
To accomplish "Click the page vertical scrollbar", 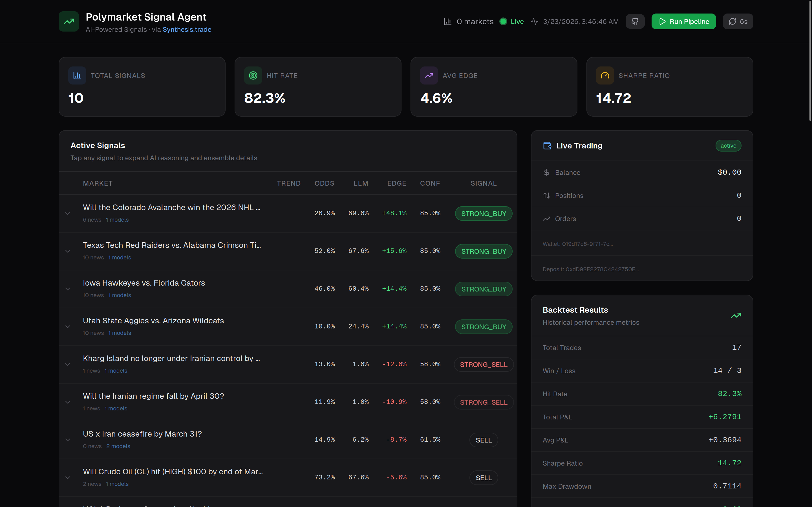I will (x=810, y=60).
